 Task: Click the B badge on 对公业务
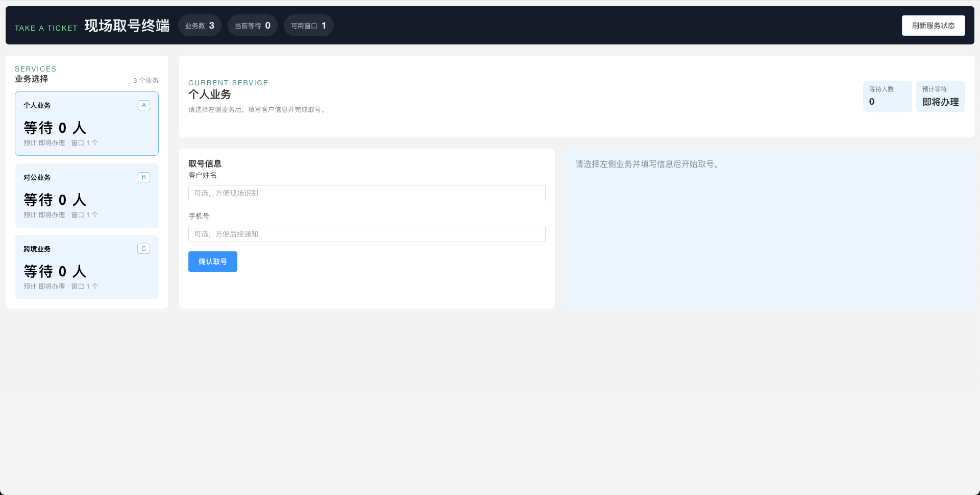[144, 177]
